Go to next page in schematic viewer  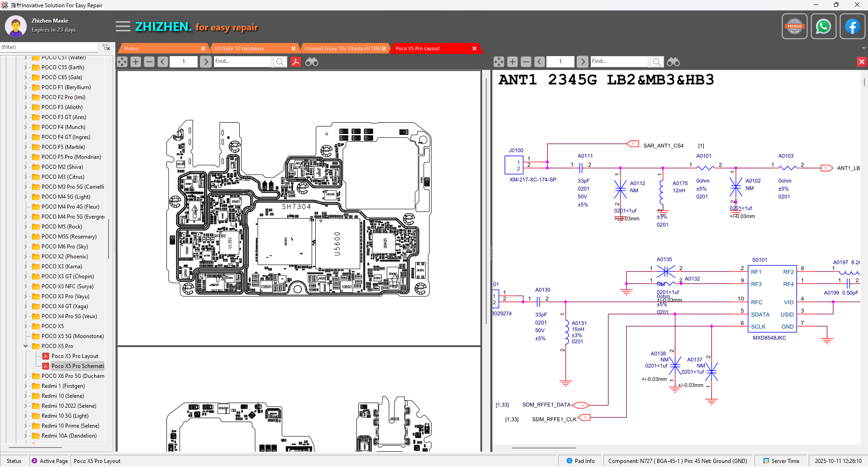click(583, 62)
